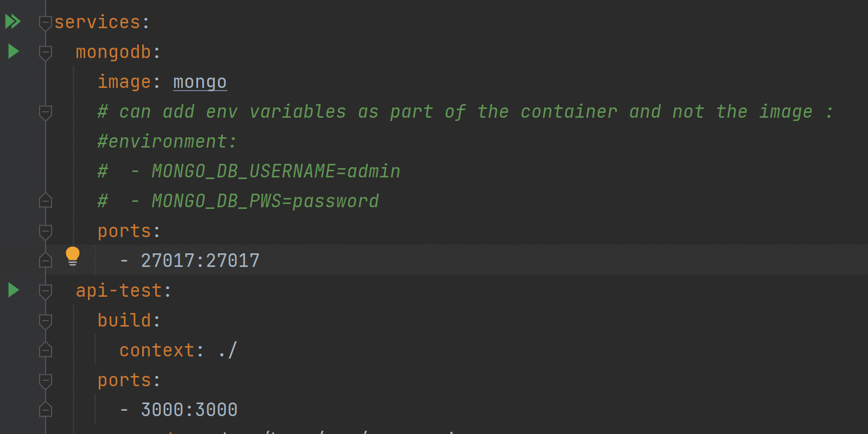Click fold end marker beside context line
Viewport: 868px width, 434px height.
(x=46, y=350)
